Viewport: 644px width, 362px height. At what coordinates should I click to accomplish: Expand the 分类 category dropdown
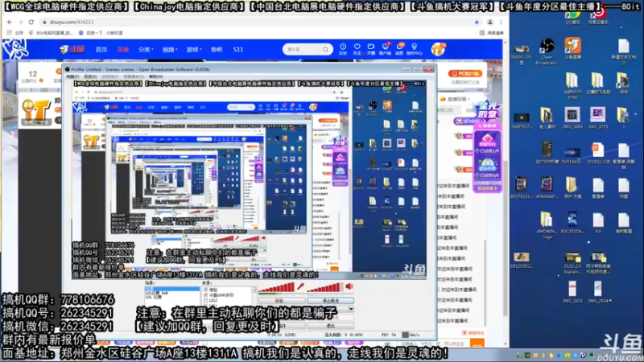click(146, 49)
